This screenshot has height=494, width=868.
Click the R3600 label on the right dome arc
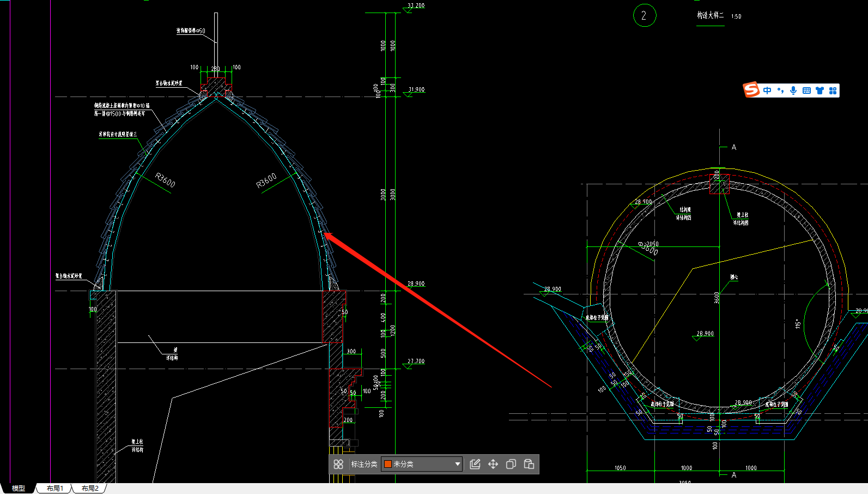point(266,180)
